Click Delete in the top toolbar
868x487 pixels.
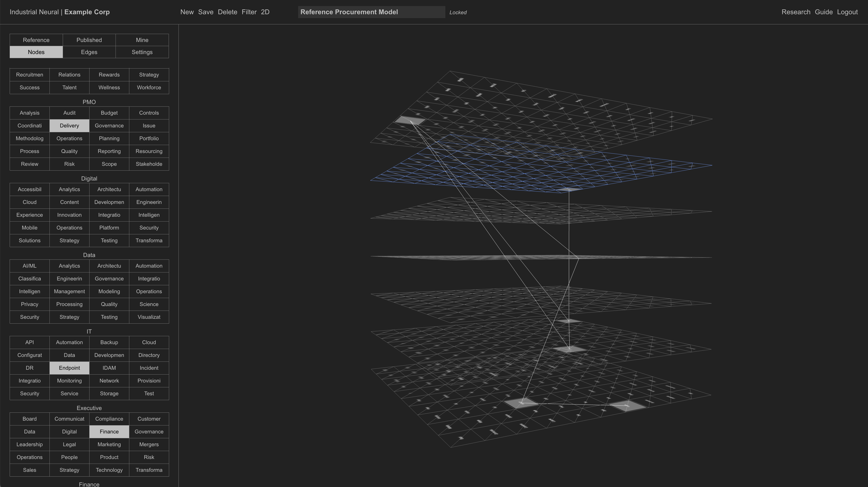tap(227, 12)
